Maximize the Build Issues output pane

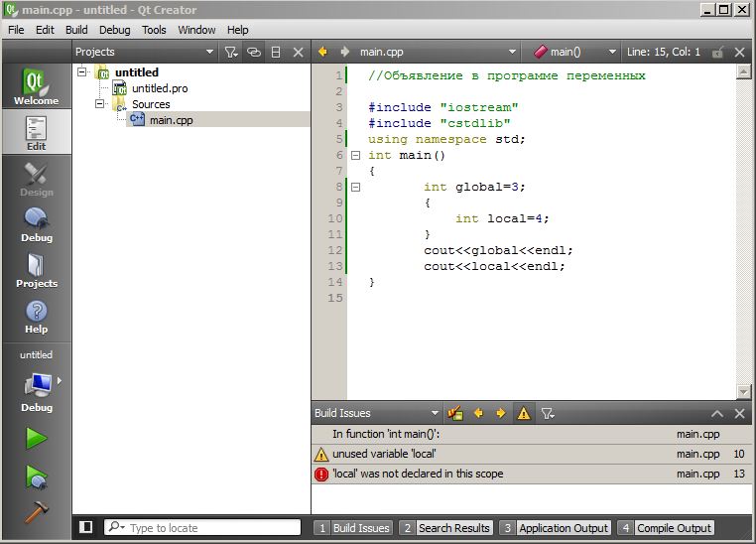tap(717, 414)
